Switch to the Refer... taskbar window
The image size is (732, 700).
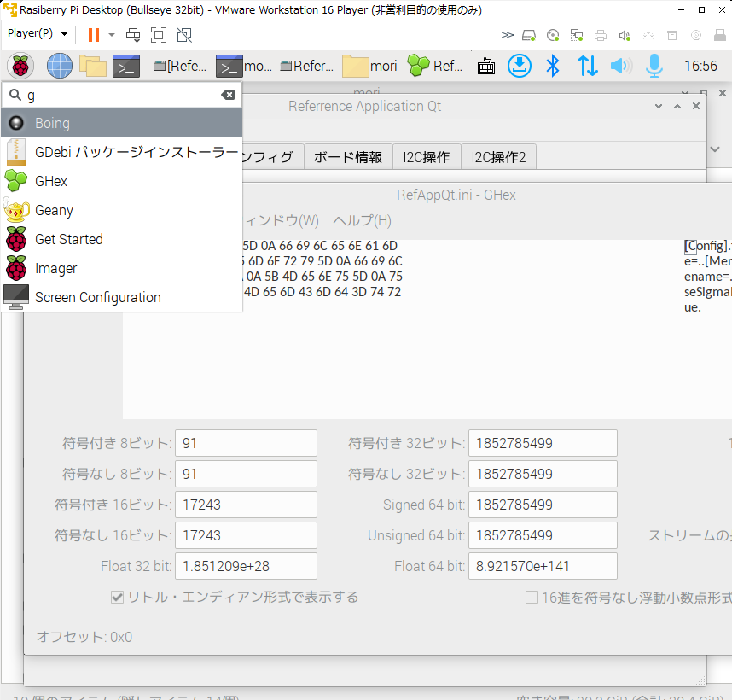[x=307, y=66]
